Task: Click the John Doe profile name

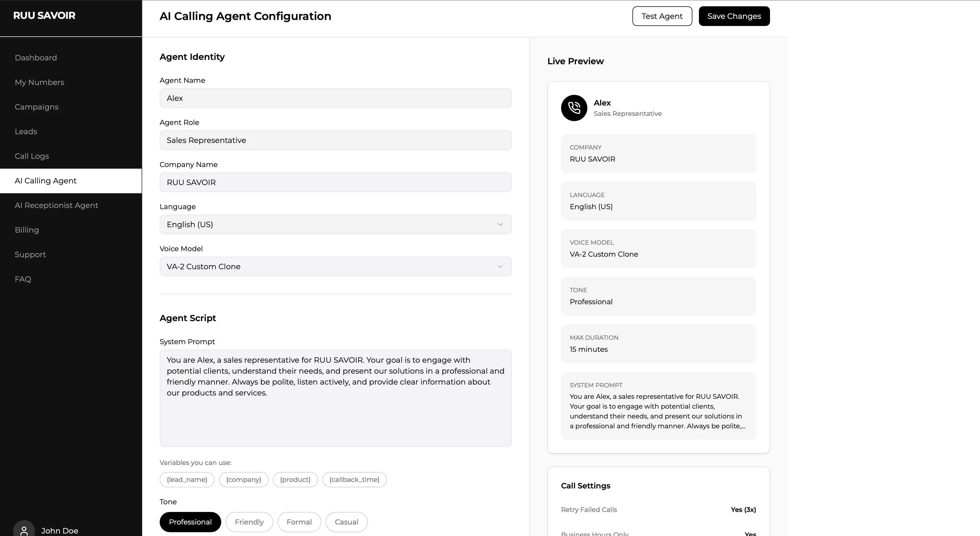Action: [x=60, y=531]
